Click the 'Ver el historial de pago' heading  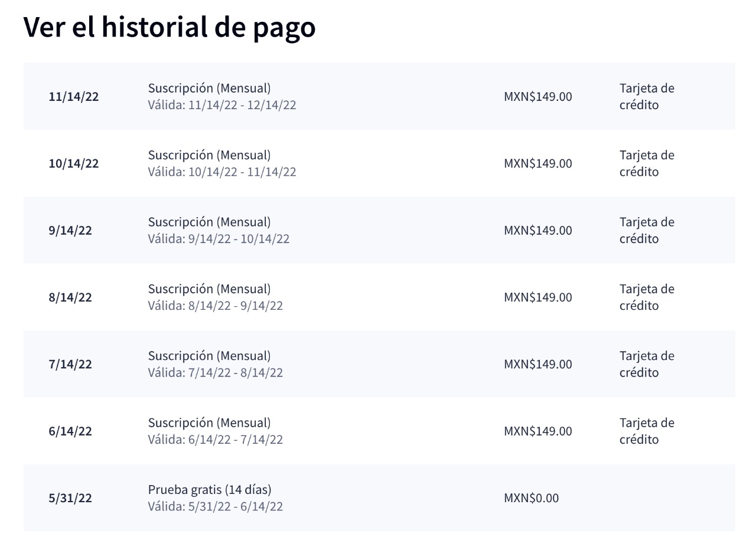170,27
